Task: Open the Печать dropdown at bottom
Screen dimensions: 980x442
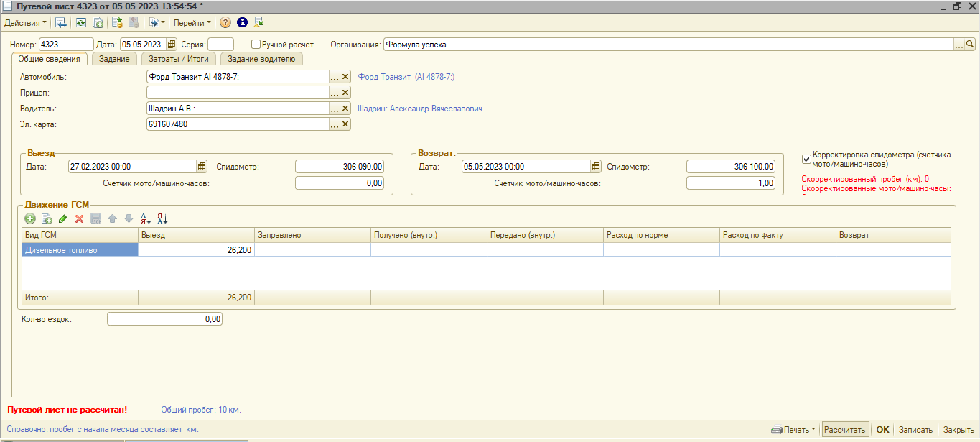Action: click(794, 430)
